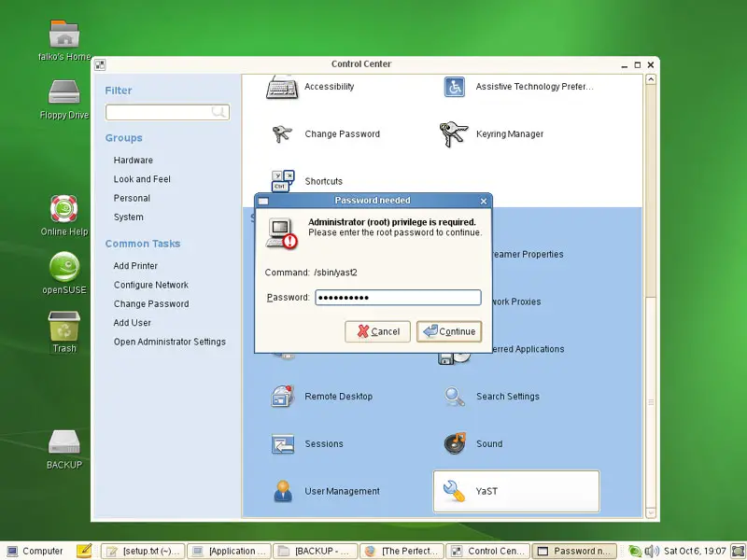The width and height of the screenshot is (747, 560).
Task: Switch to setup.txt taskbar window
Action: click(x=144, y=551)
